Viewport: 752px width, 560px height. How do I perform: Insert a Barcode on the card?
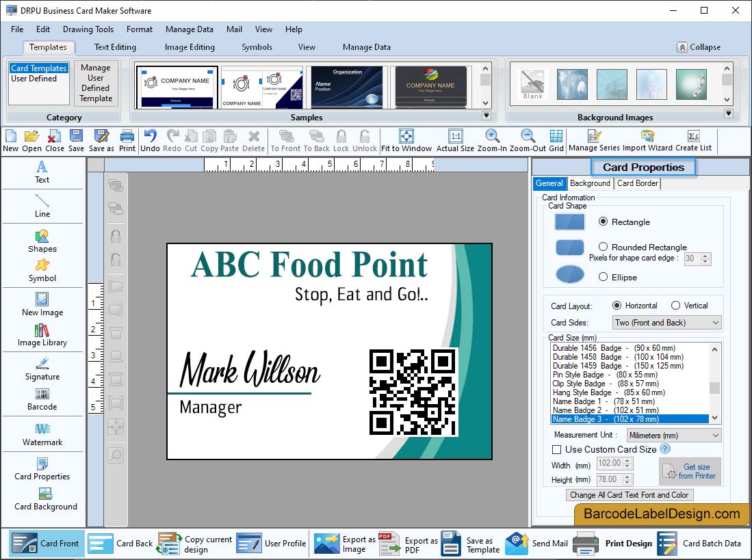(x=42, y=400)
